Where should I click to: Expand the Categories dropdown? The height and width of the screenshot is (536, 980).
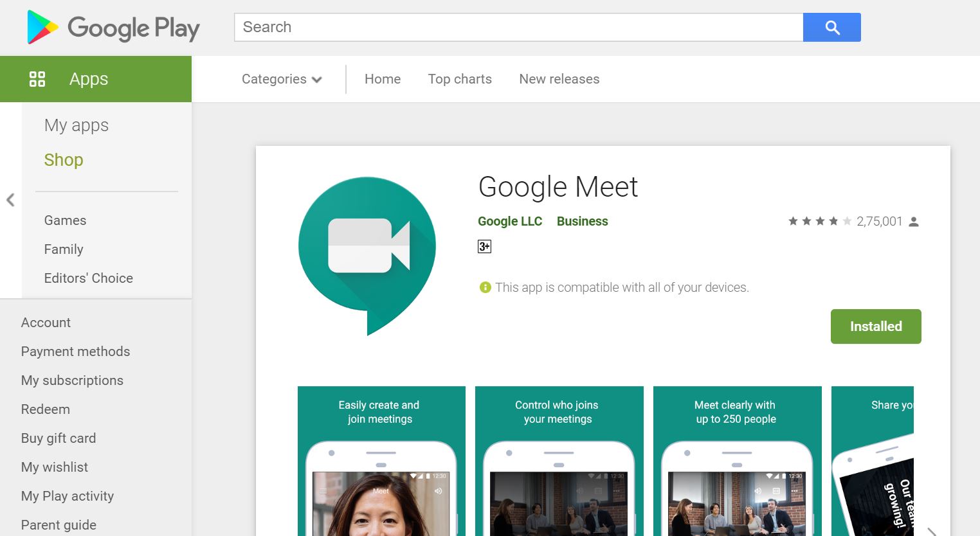[282, 79]
